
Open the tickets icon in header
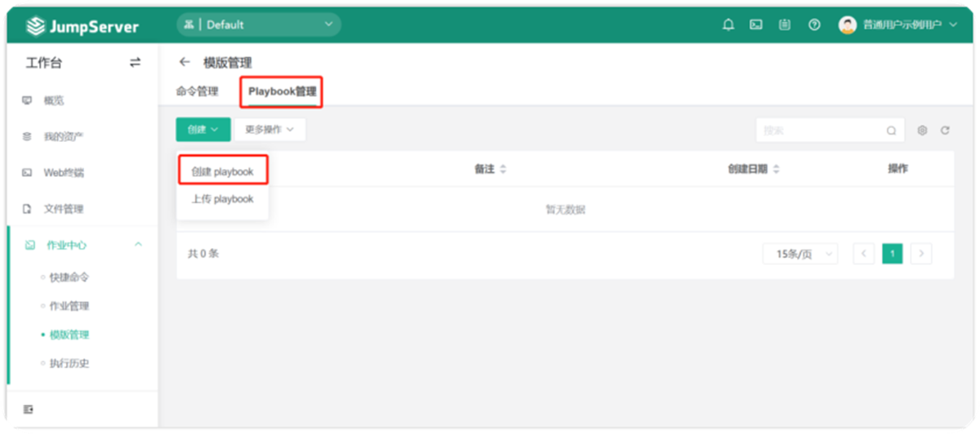point(785,25)
